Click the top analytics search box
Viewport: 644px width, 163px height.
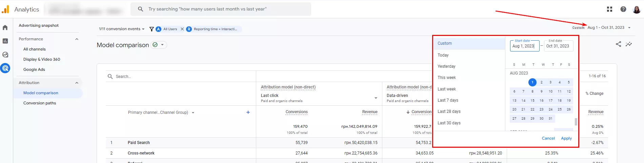tap(221, 9)
